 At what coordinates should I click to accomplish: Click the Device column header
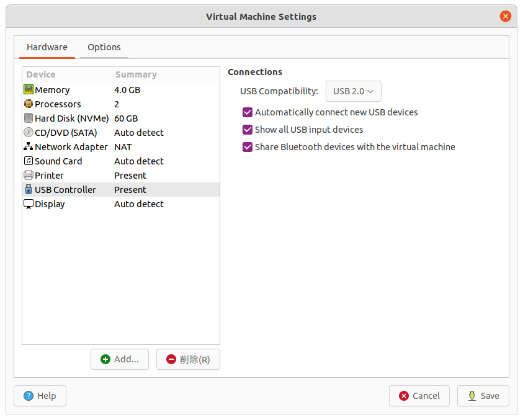point(41,74)
